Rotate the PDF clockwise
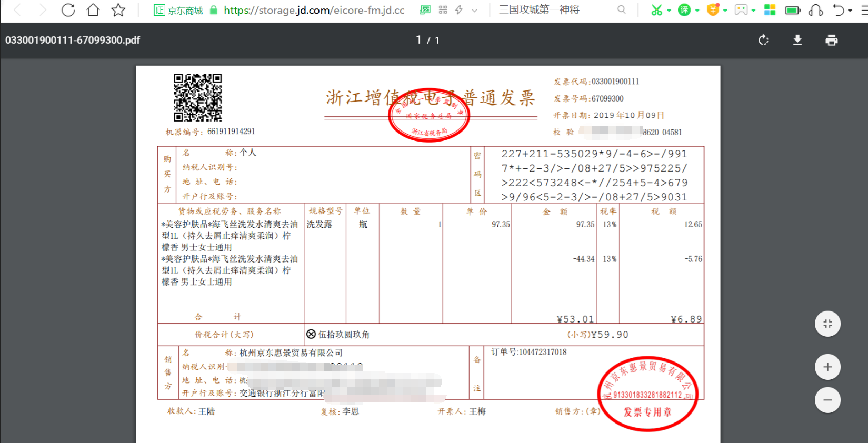Viewport: 868px width, 443px height. 764,40
